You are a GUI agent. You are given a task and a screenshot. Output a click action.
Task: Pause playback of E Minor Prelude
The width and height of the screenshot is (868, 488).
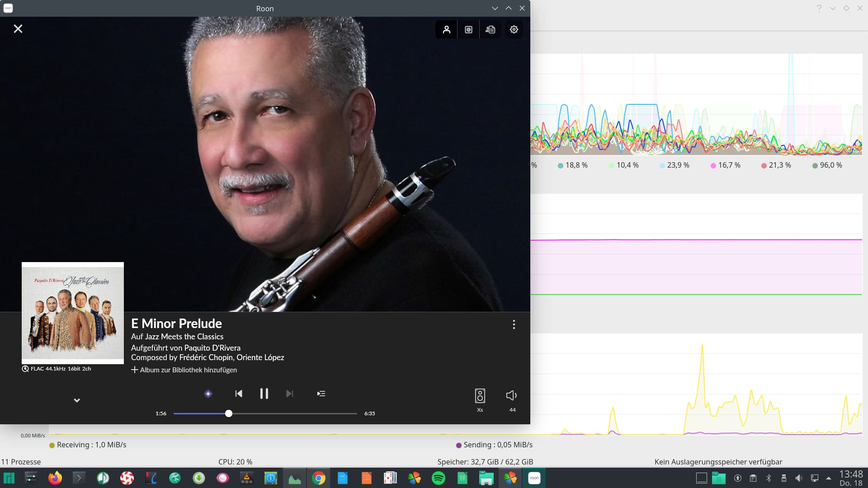point(264,394)
